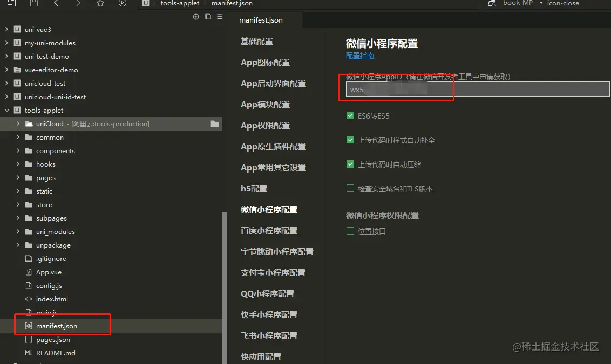Run the project via the play icon
Image resolution: width=611 pixels, height=364 pixels.
[122, 4]
